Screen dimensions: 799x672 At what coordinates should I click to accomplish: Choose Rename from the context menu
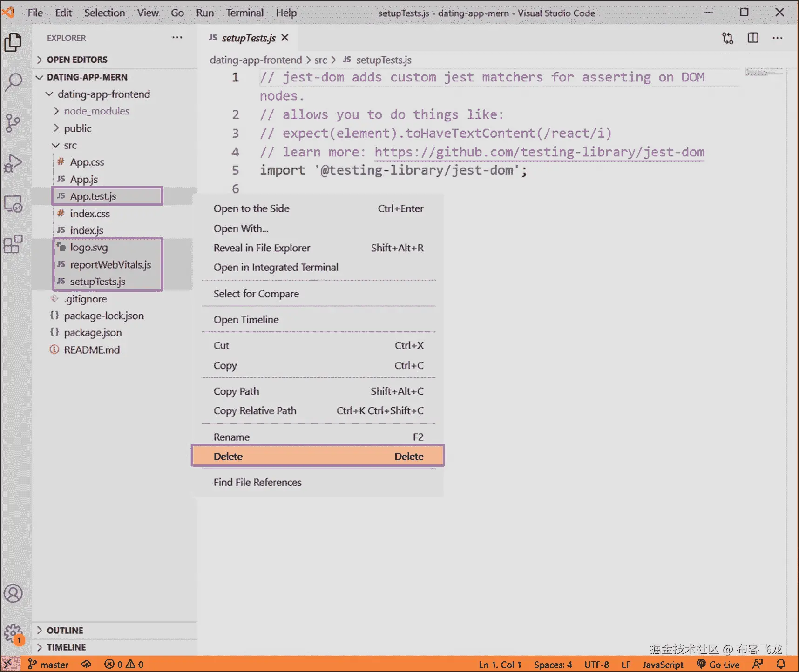coord(318,437)
